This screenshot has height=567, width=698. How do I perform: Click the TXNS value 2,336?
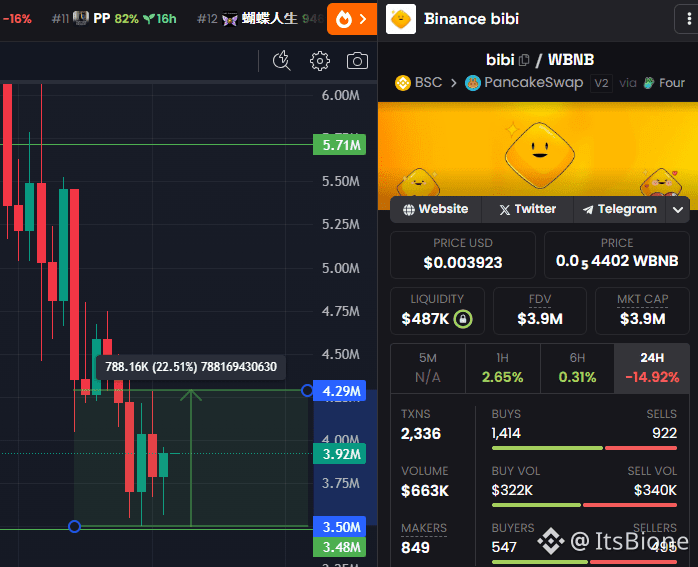point(421,433)
